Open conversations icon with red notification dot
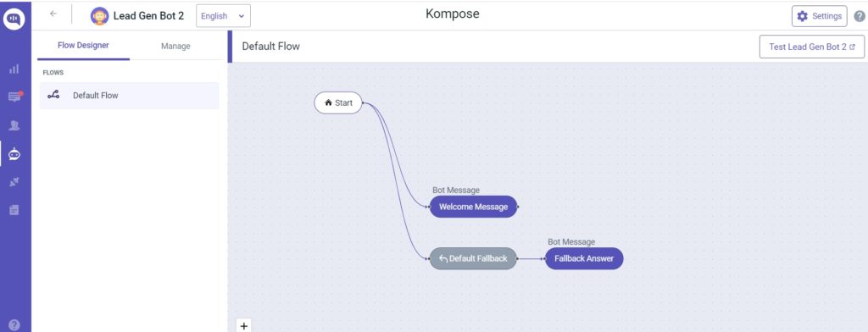The width and height of the screenshot is (868, 332). tap(14, 97)
